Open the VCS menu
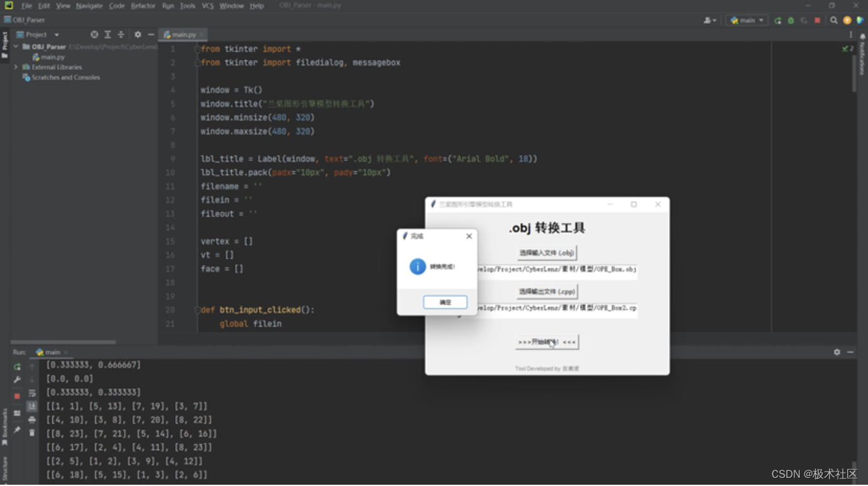868x486 pixels. point(208,6)
